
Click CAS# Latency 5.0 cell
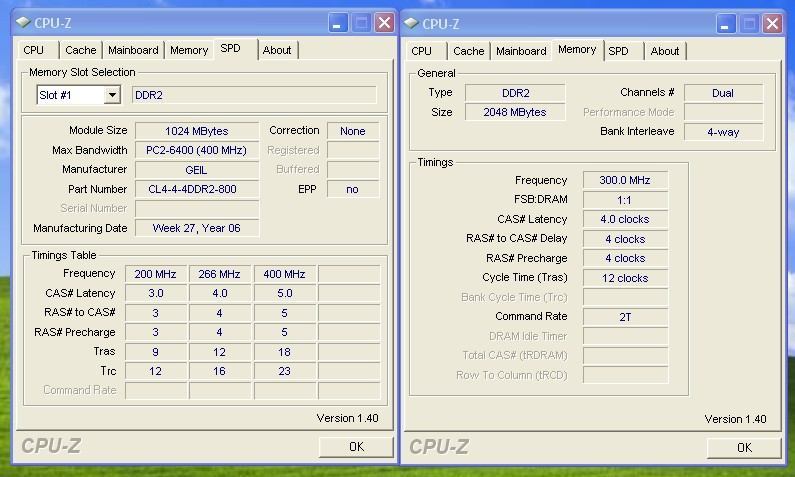pyautogui.click(x=284, y=293)
